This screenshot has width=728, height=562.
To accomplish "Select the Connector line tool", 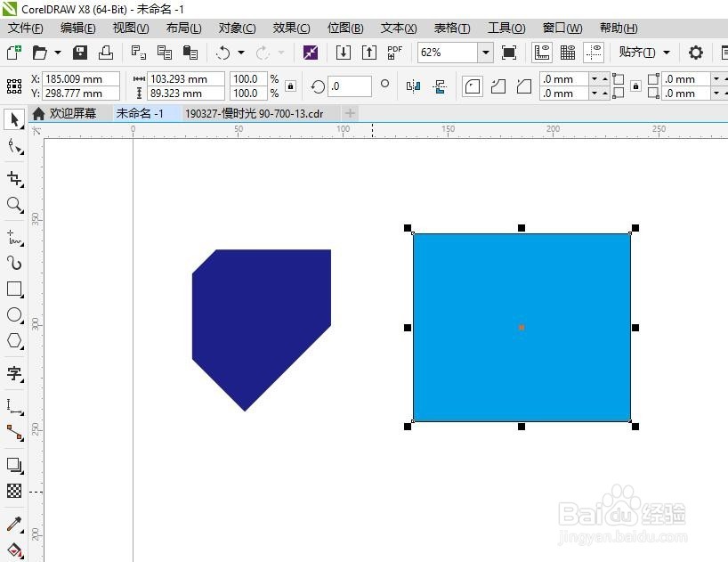I will tap(14, 433).
